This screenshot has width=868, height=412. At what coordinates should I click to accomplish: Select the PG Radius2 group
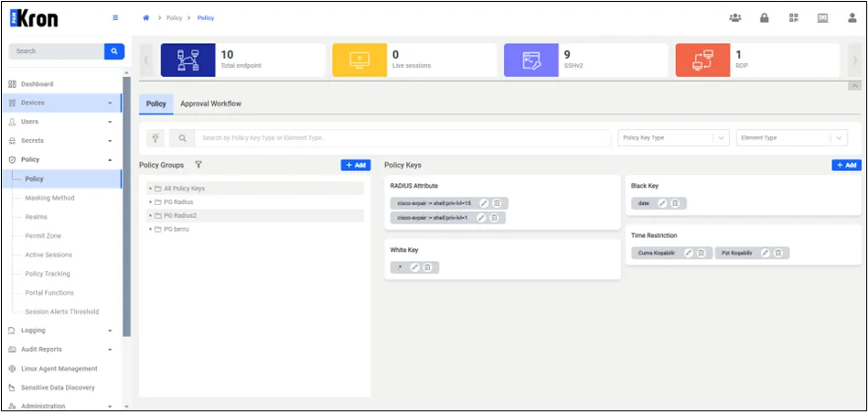tap(255, 215)
